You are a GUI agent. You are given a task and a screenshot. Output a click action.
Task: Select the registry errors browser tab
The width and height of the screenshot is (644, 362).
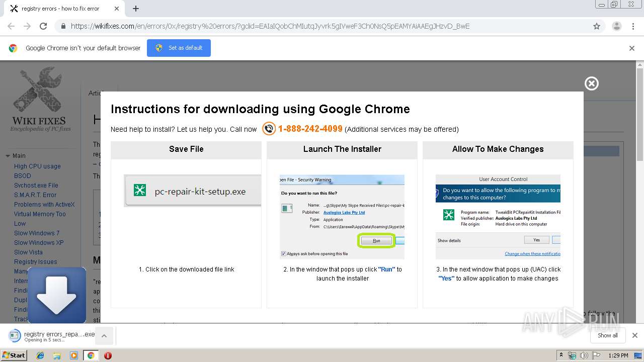pyautogui.click(x=65, y=9)
